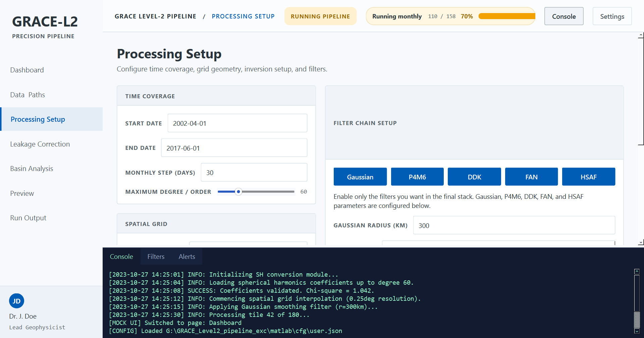
Task: Toggle the DDK filter
Action: pos(474,177)
